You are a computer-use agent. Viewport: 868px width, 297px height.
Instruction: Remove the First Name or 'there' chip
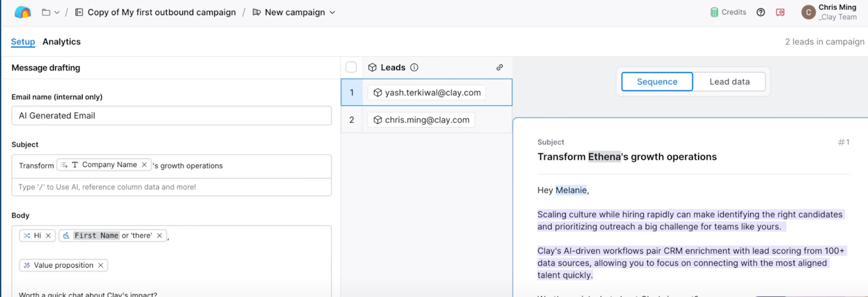point(159,236)
